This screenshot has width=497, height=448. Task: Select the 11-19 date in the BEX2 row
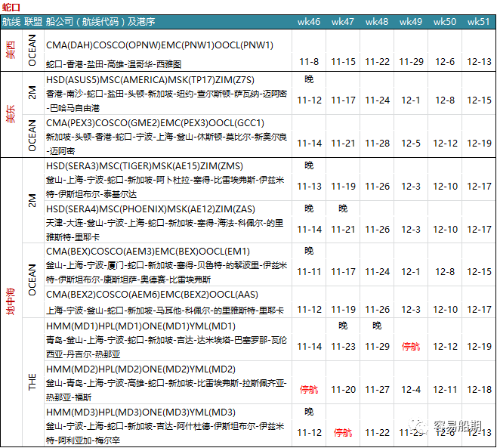tap(343, 309)
